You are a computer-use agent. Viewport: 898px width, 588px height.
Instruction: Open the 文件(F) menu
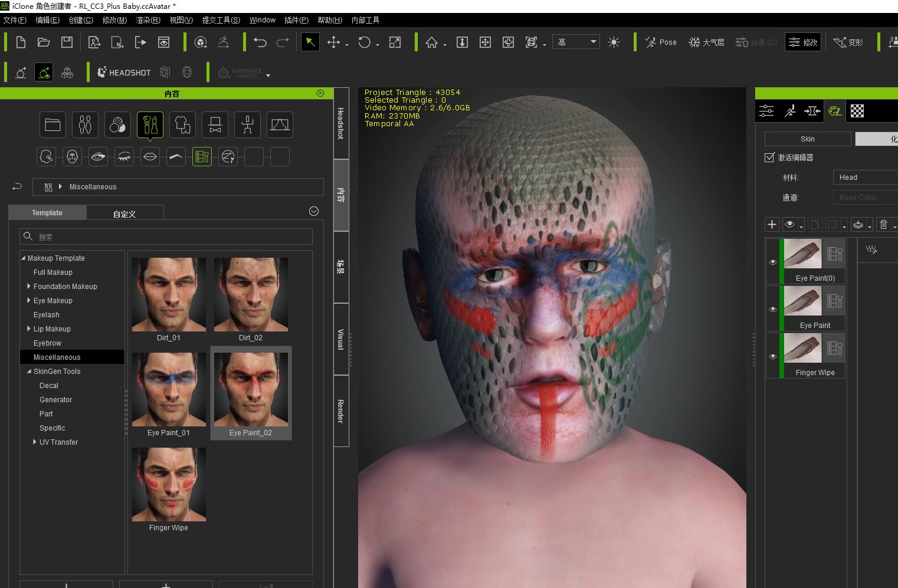pyautogui.click(x=15, y=20)
